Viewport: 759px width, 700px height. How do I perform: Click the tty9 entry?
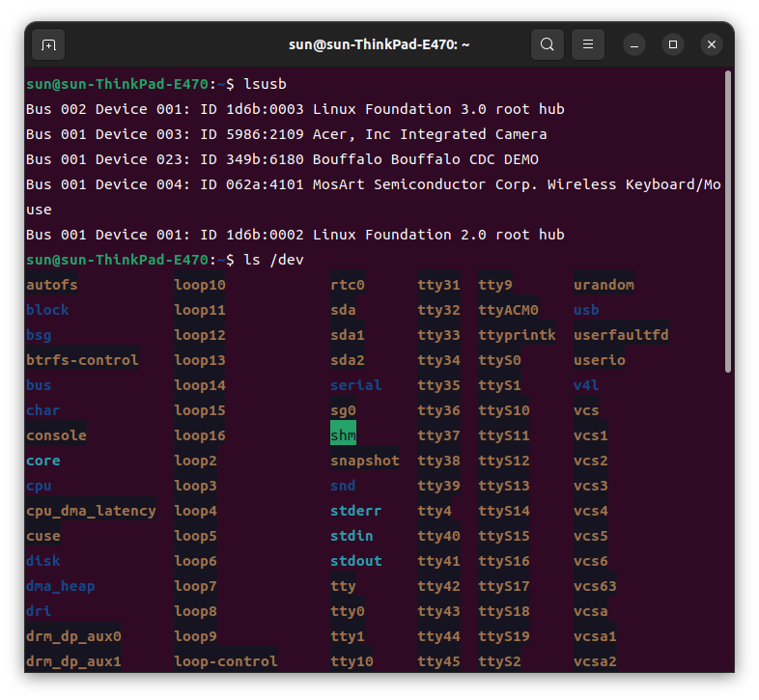point(495,285)
